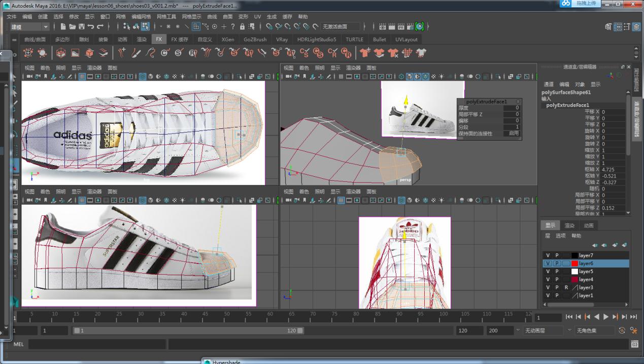The width and height of the screenshot is (644, 364).
Task: Click the Create New Layer icon
Action: click(x=615, y=245)
